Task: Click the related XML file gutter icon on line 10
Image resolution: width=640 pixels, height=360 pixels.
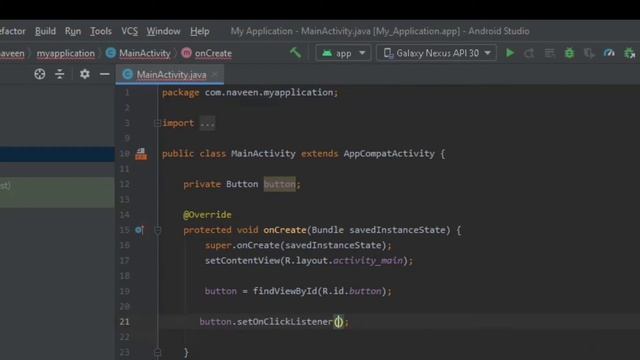Action: coord(141,154)
